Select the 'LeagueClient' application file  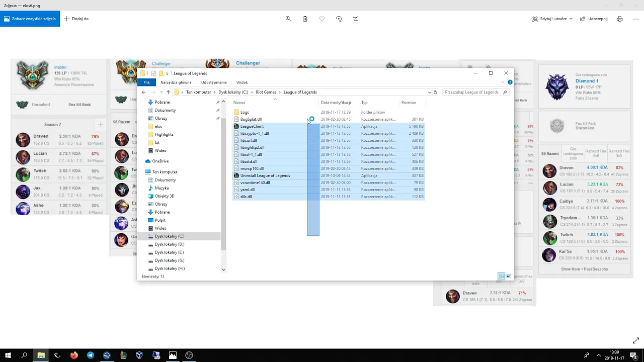coord(252,126)
